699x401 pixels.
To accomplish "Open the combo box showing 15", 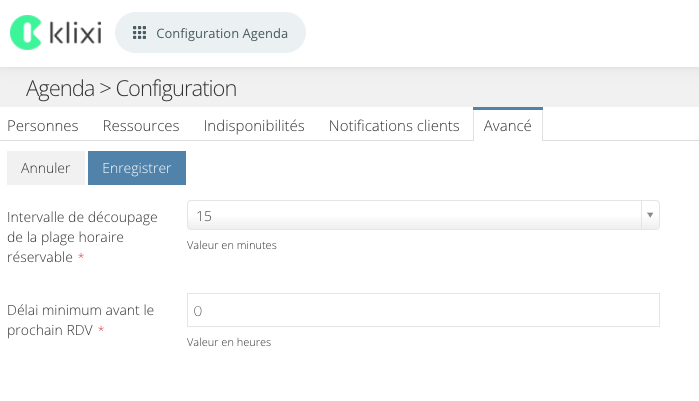I will 423,215.
